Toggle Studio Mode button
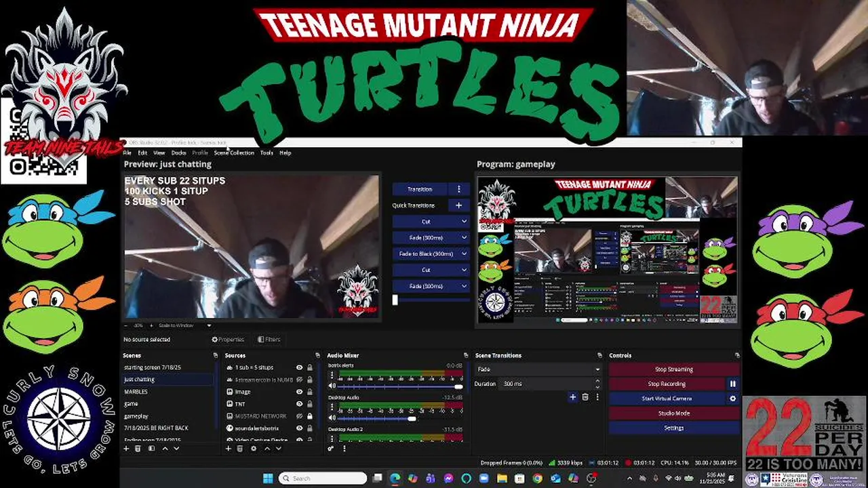This screenshot has height=488, width=868. click(x=674, y=413)
